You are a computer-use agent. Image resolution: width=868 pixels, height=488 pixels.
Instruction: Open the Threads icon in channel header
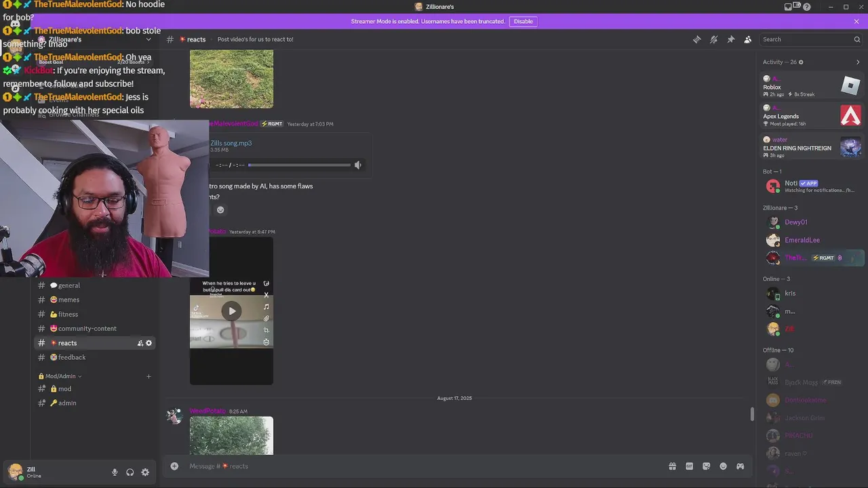(696, 39)
